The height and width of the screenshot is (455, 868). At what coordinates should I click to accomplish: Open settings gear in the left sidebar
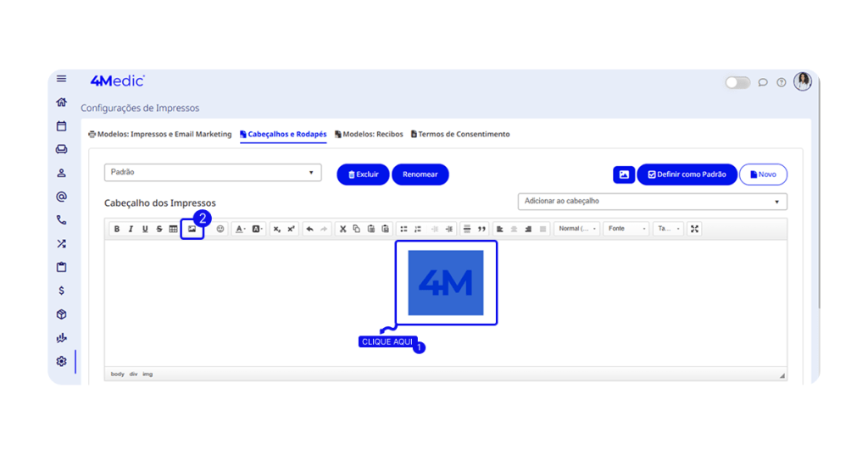tap(61, 362)
